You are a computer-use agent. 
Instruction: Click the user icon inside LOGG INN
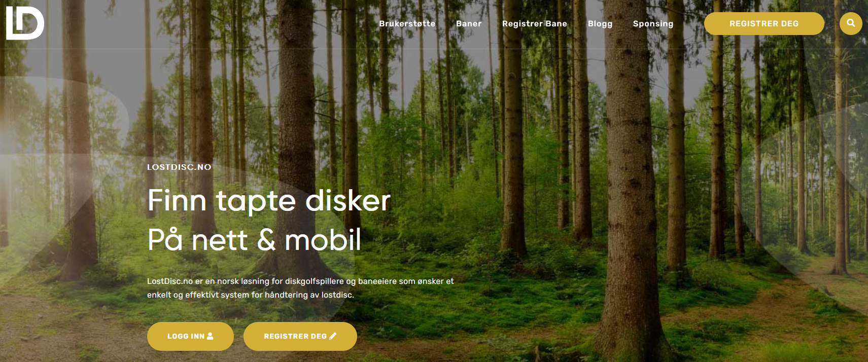coord(211,336)
